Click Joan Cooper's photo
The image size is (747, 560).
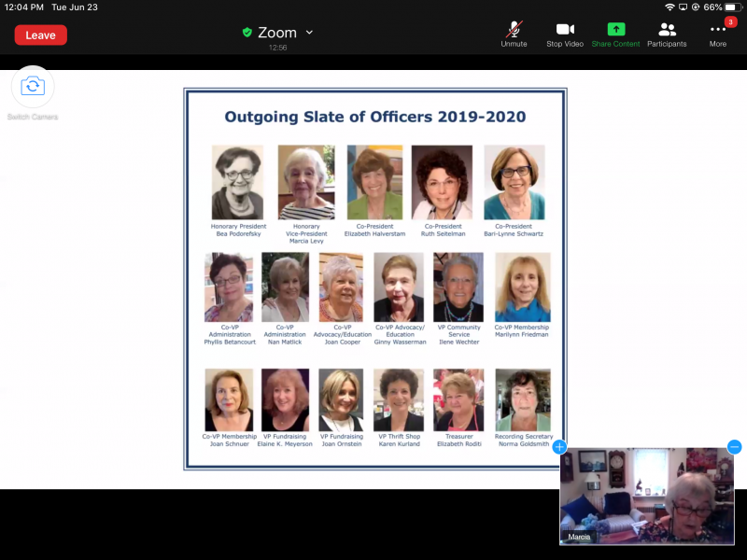[x=341, y=287]
